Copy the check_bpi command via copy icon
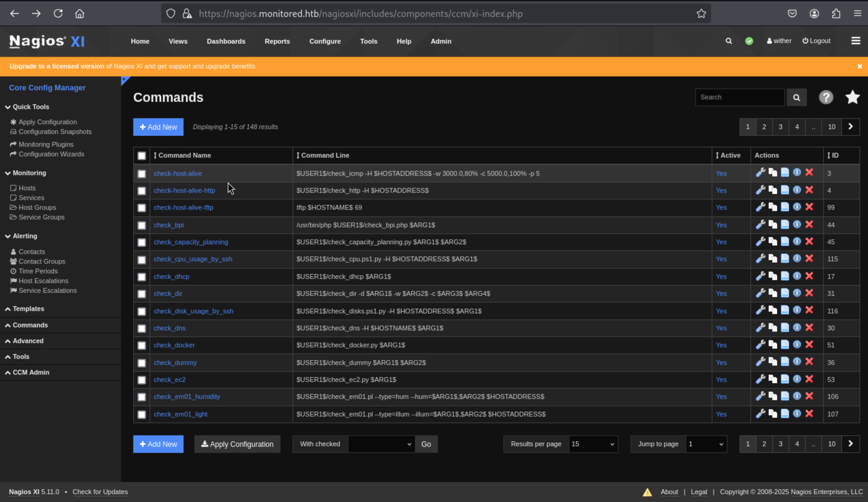Screen dimensions: 868x502 pos(773,225)
